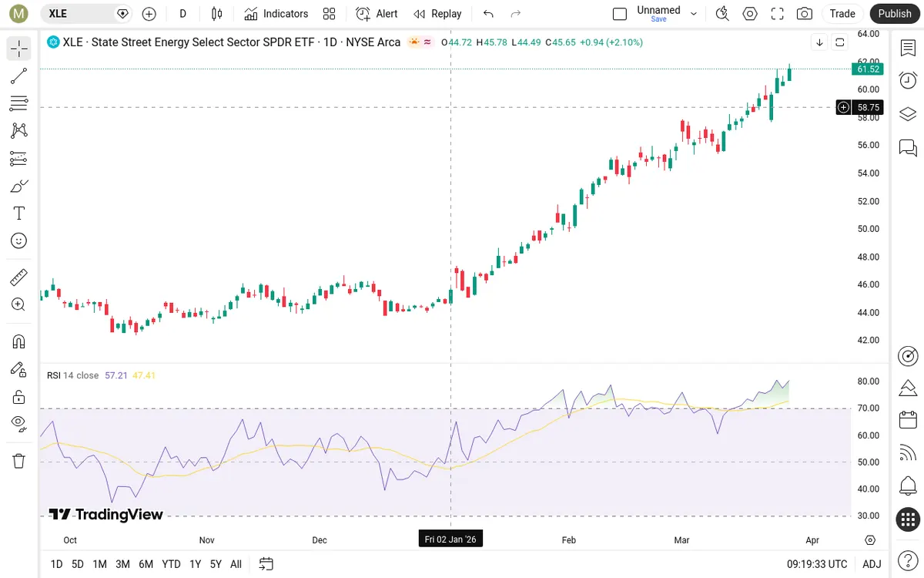Viewport: 924px width, 578px height.
Task: Enter fullscreen mode
Action: 778,13
